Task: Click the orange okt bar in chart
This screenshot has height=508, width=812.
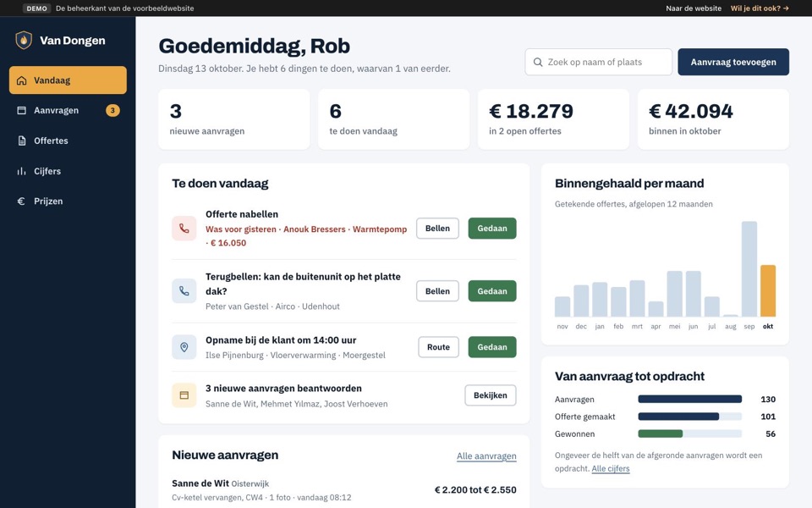Action: click(768, 290)
